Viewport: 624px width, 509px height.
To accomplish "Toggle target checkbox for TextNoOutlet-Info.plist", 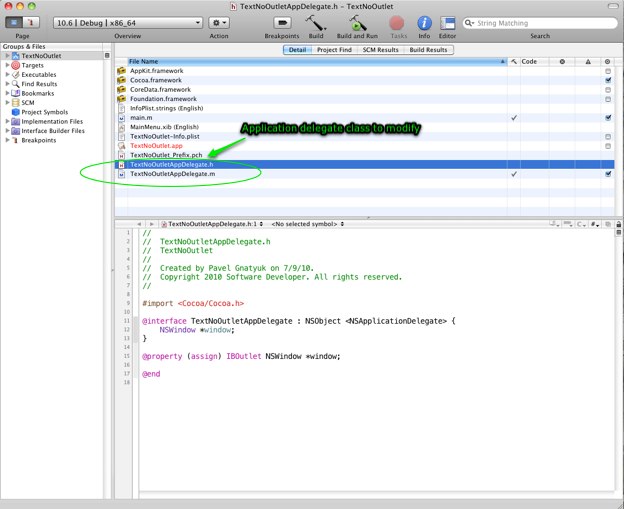I will pos(608,137).
